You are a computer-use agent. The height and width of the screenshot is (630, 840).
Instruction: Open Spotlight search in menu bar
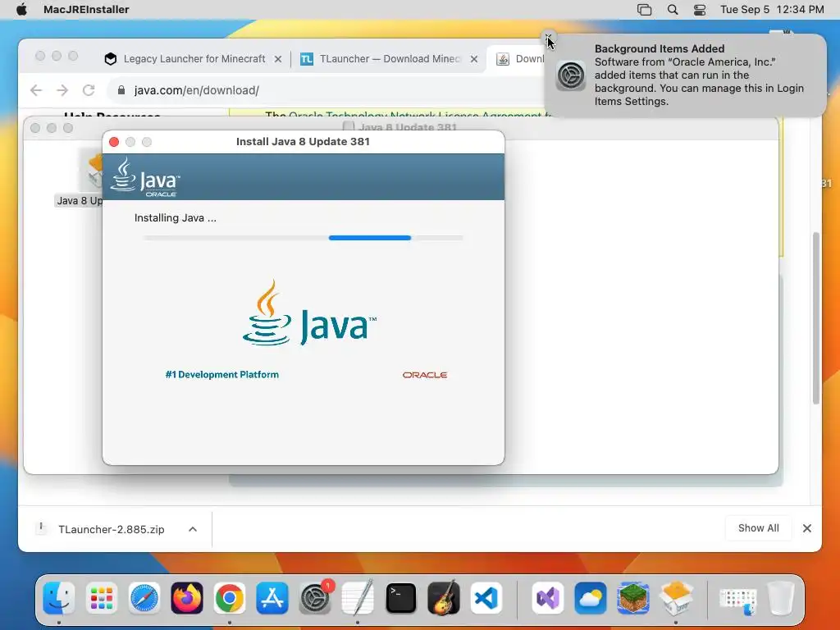pos(673,9)
